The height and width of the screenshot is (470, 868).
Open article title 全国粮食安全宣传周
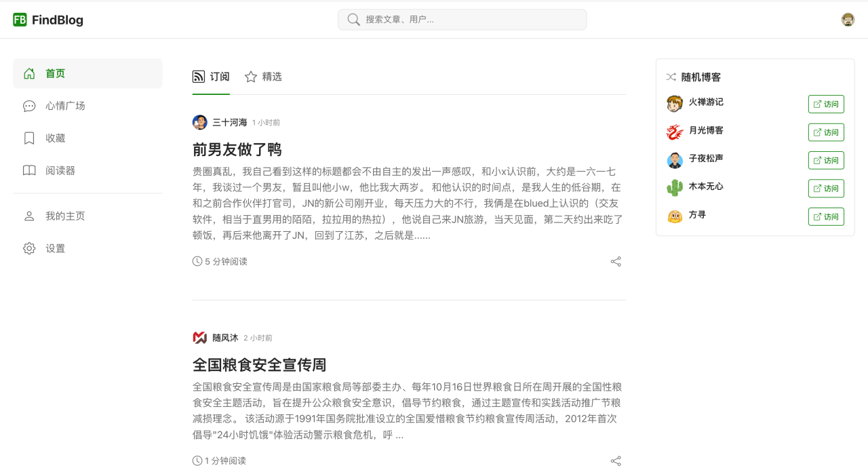260,365
